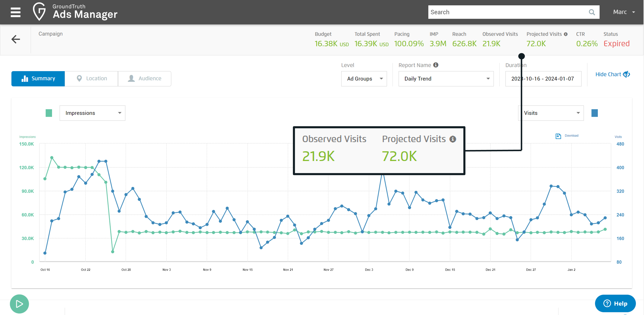Click the search magnifier icon
Screen dimensions: 644x315
pyautogui.click(x=592, y=12)
